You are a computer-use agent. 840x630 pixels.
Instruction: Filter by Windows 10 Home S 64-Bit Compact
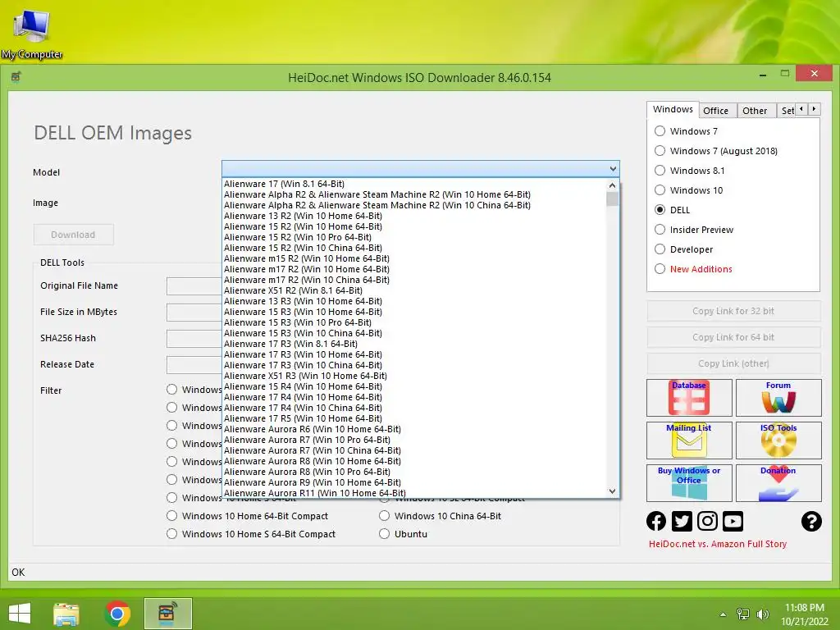point(171,534)
